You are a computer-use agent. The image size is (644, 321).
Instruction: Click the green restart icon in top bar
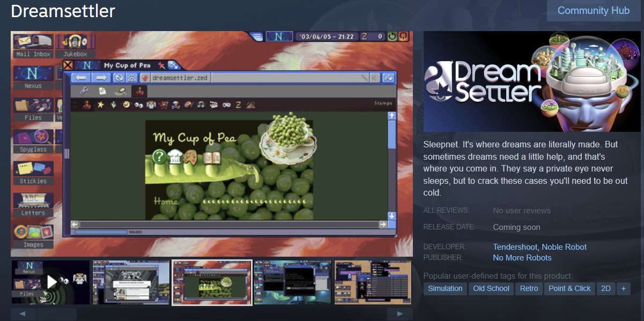point(393,36)
